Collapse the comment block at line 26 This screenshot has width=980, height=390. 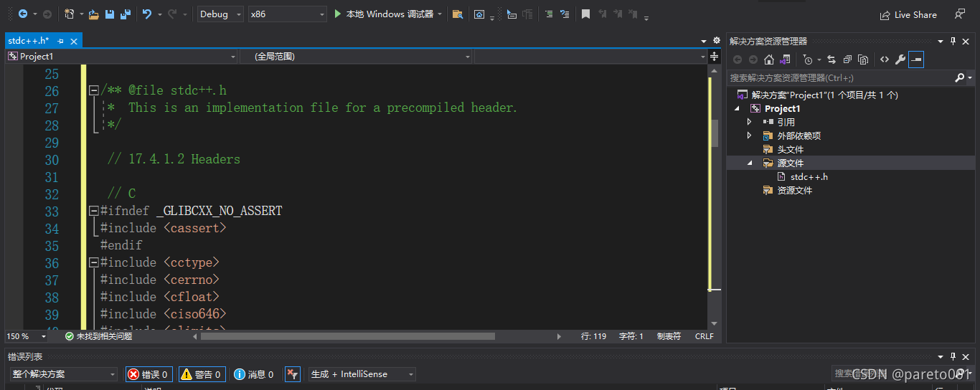click(93, 90)
